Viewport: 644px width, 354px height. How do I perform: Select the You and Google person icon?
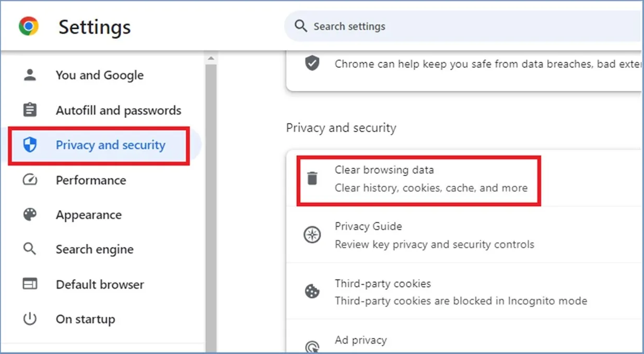(30, 75)
